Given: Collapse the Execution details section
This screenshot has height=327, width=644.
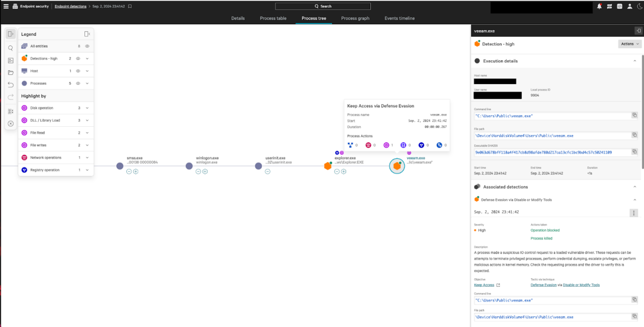Looking at the screenshot, I should click(634, 61).
